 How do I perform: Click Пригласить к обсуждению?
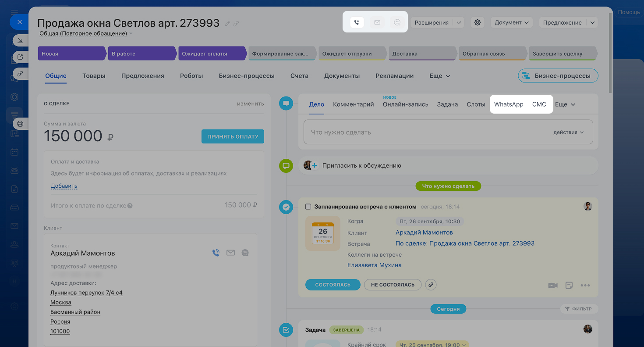(362, 166)
